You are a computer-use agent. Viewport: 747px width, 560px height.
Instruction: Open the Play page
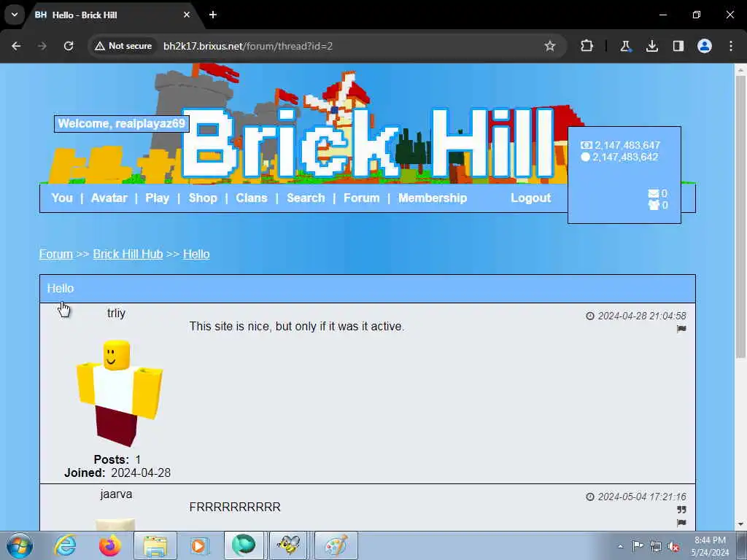pyautogui.click(x=158, y=198)
